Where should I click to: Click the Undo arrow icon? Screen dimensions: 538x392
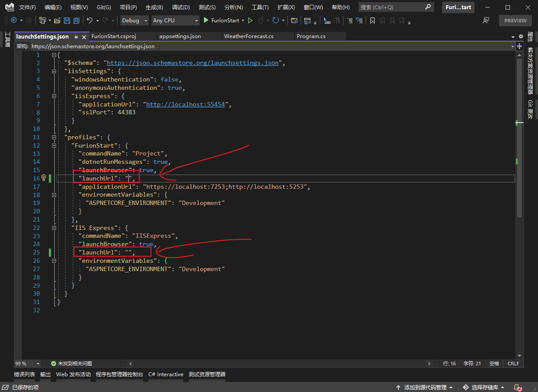point(89,21)
